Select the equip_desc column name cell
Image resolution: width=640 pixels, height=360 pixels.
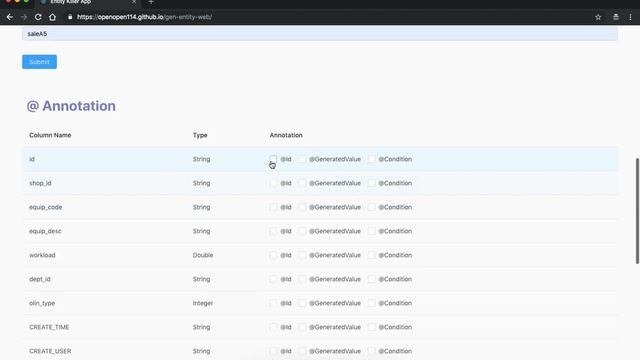click(45, 231)
